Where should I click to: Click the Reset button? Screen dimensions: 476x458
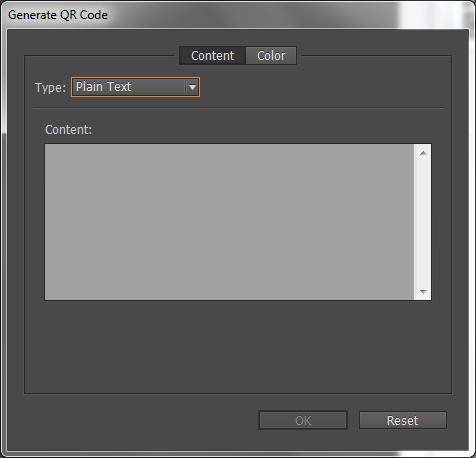[403, 420]
